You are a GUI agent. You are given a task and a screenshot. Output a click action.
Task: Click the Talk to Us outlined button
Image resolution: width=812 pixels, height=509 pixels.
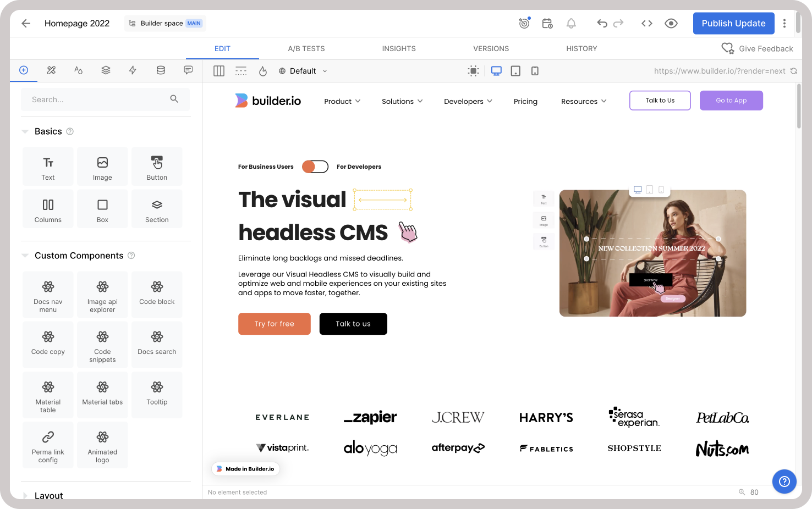pyautogui.click(x=660, y=101)
